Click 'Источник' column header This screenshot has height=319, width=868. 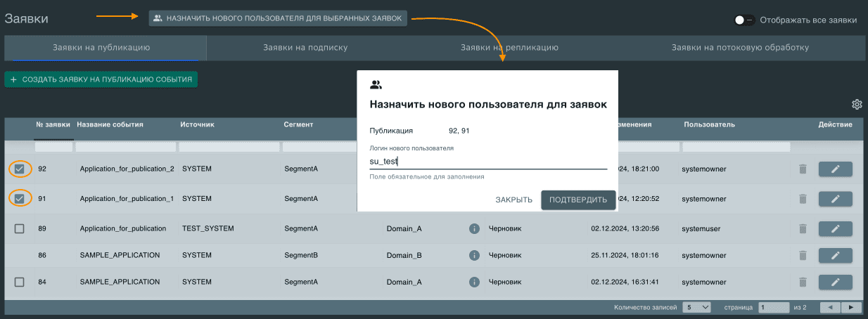[x=197, y=124]
